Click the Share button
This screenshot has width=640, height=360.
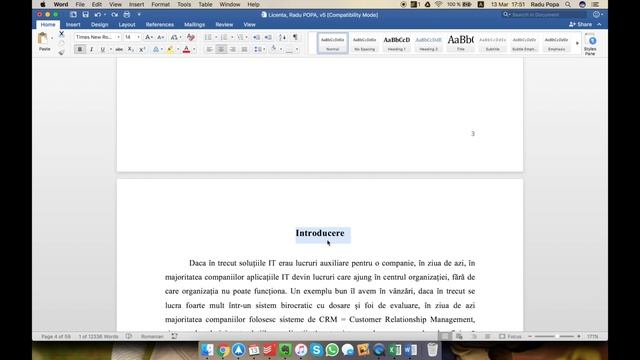tap(580, 24)
